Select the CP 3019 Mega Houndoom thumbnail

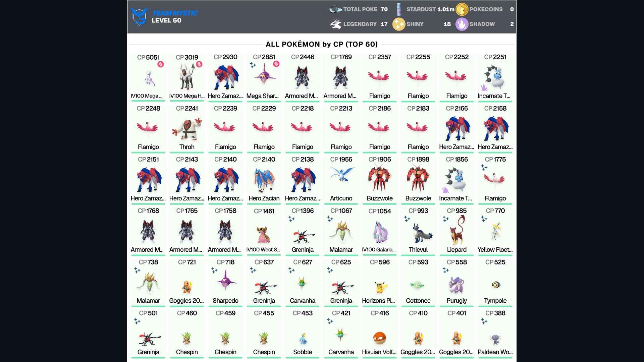click(187, 77)
